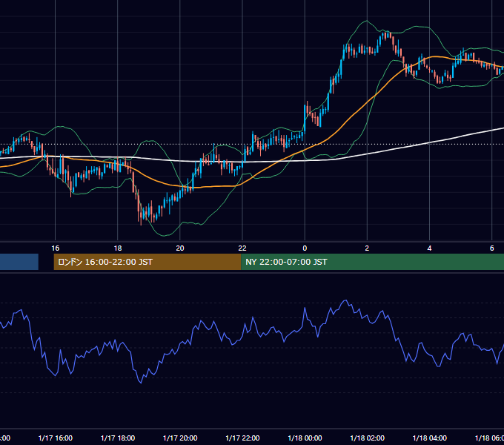This screenshot has height=445, width=504.
Task: Click the 1/18 00:00 date label
Action: click(305, 438)
